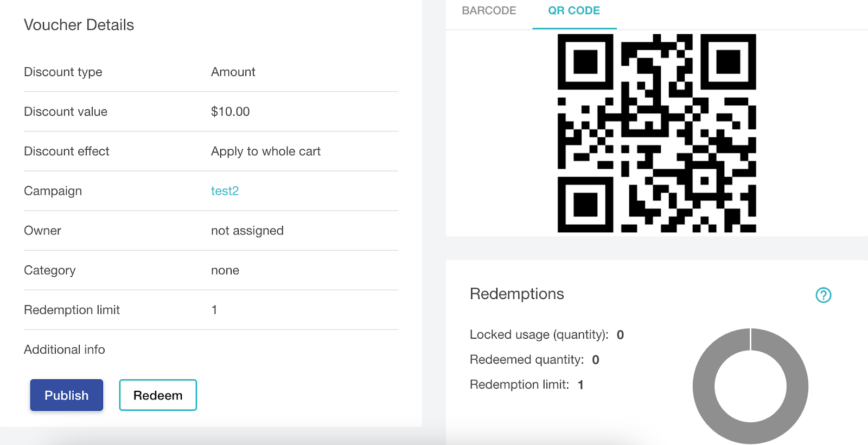Click the Redeem button
The height and width of the screenshot is (445, 868).
pos(158,395)
